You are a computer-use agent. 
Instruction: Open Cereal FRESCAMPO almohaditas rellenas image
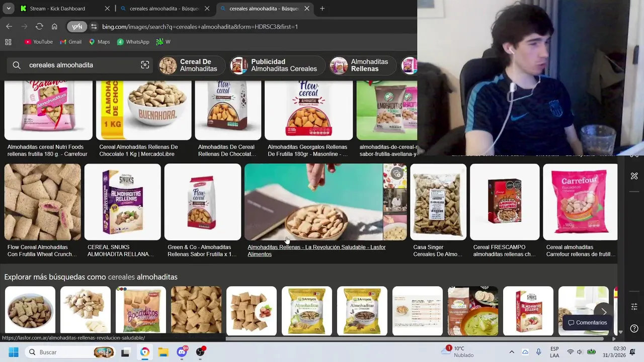505,202
